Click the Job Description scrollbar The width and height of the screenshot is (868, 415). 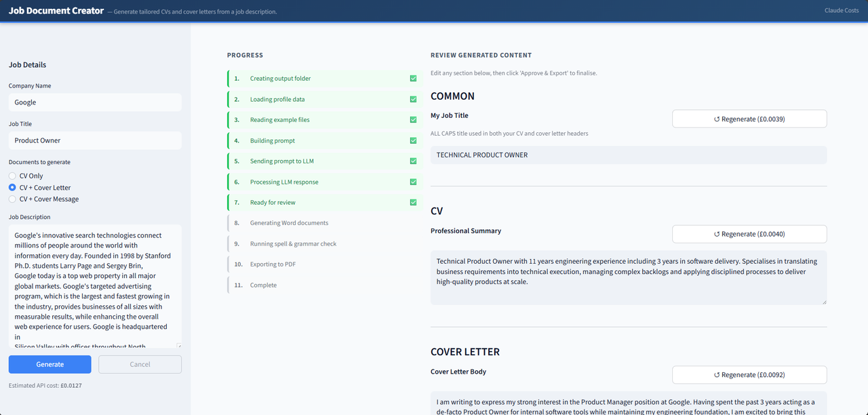click(x=178, y=285)
